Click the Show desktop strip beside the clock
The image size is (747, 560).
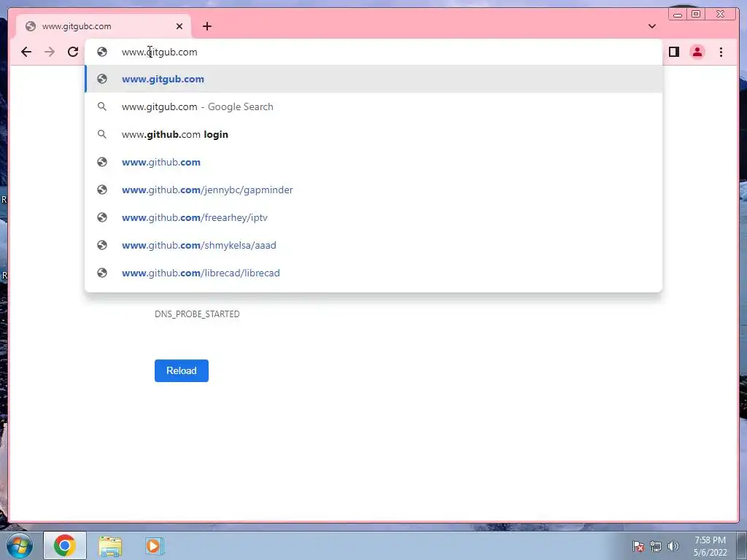[x=742, y=545]
